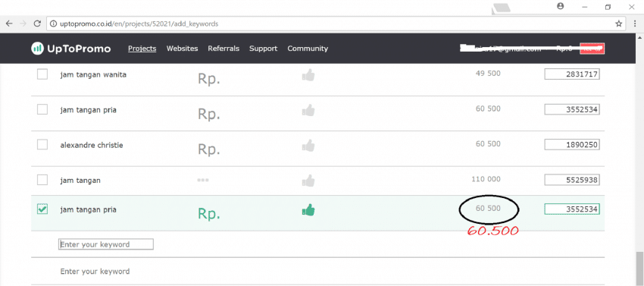Click the 110 000 value
Viewport: 644px width, 286px height.
(x=486, y=179)
